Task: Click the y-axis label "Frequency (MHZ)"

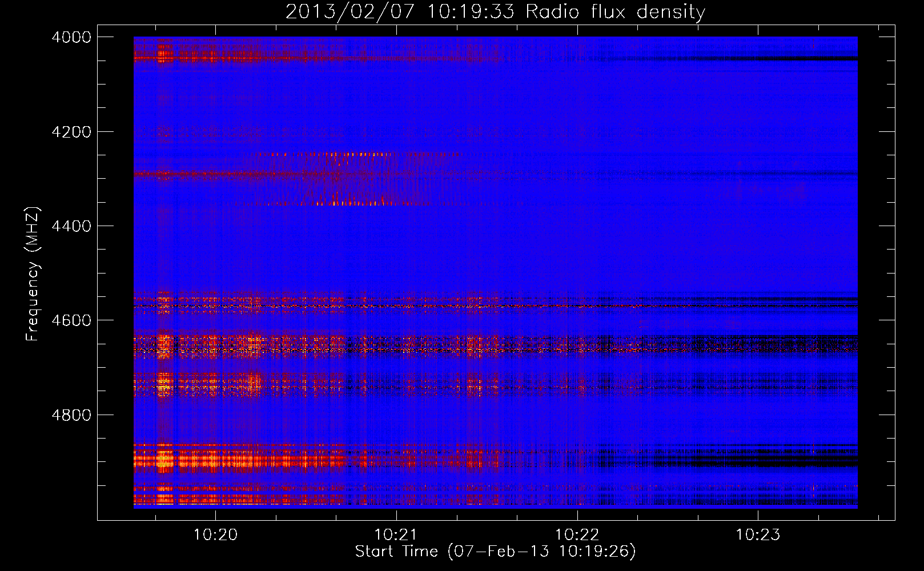Action: click(33, 274)
